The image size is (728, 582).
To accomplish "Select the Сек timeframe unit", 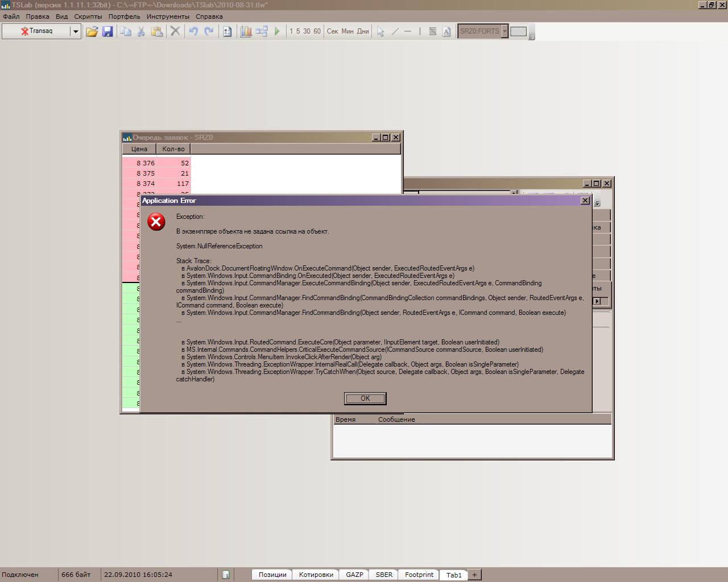I will point(333,31).
